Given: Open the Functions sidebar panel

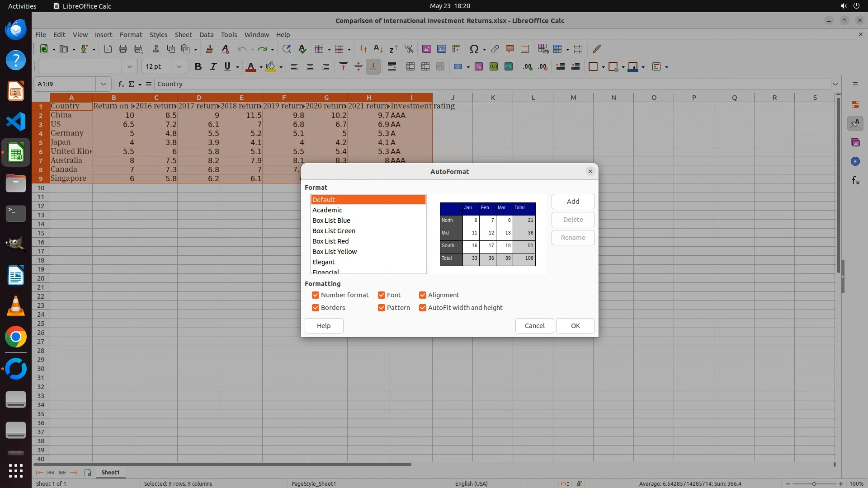Looking at the screenshot, I should coord(855,181).
